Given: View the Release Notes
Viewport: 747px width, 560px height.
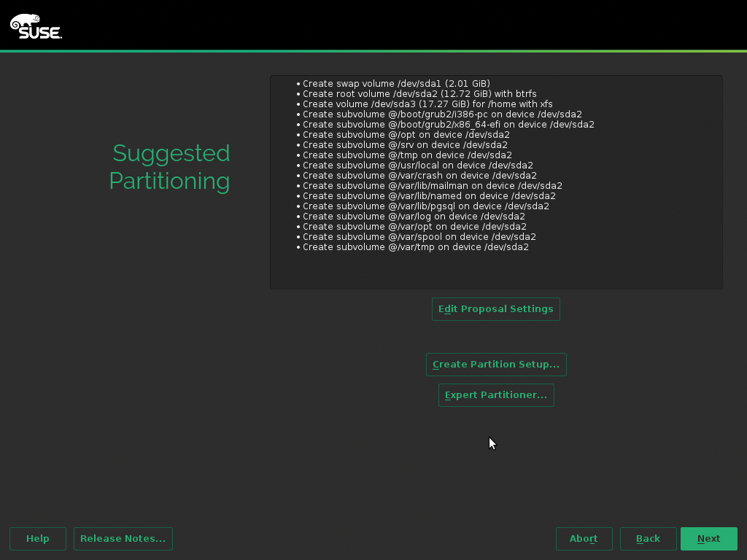Looking at the screenshot, I should point(123,539).
